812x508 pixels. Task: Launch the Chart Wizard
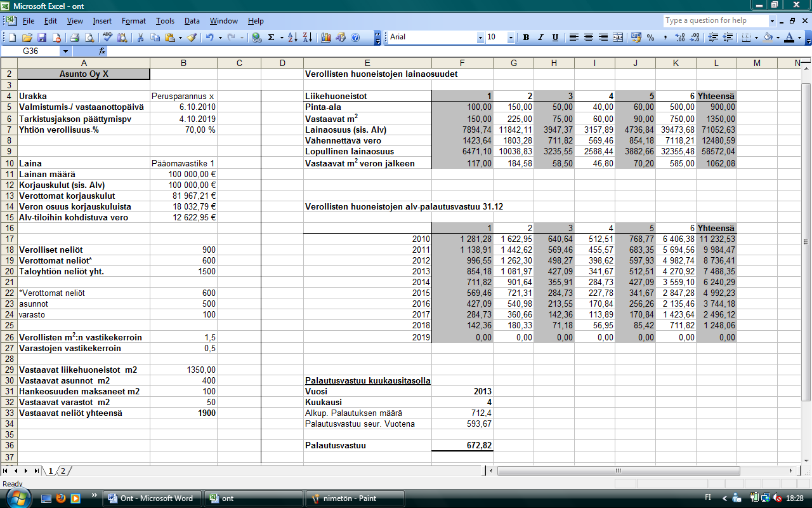coord(326,37)
